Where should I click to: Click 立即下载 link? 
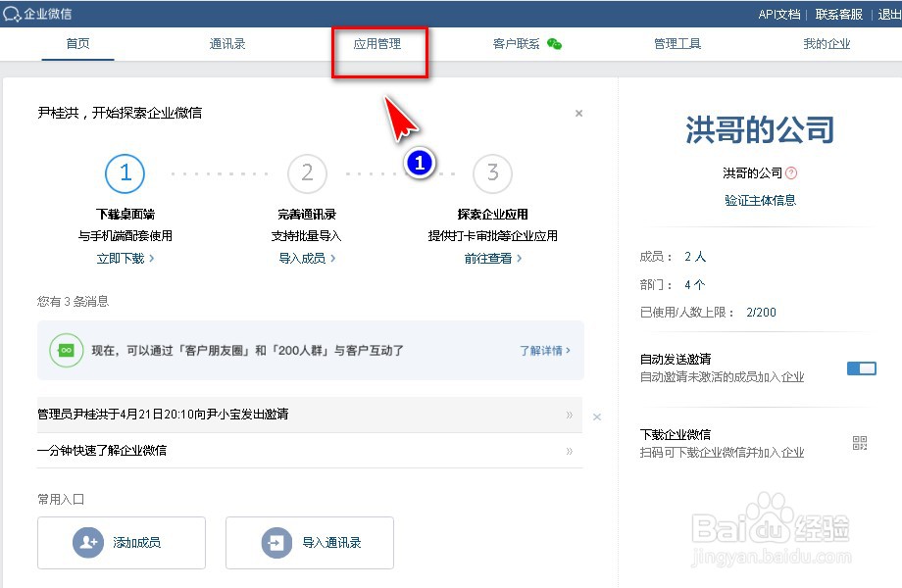point(125,259)
